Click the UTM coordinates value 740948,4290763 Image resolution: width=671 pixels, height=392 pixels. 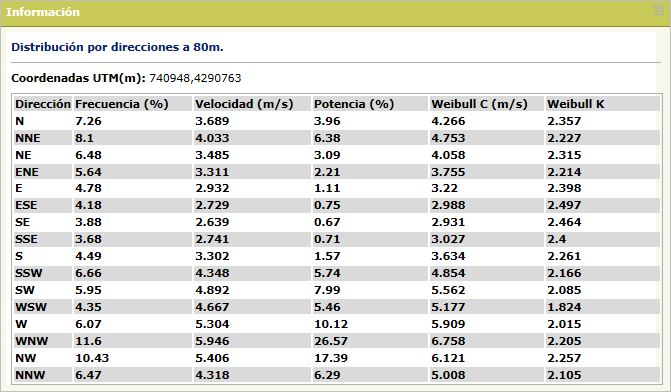[195, 78]
